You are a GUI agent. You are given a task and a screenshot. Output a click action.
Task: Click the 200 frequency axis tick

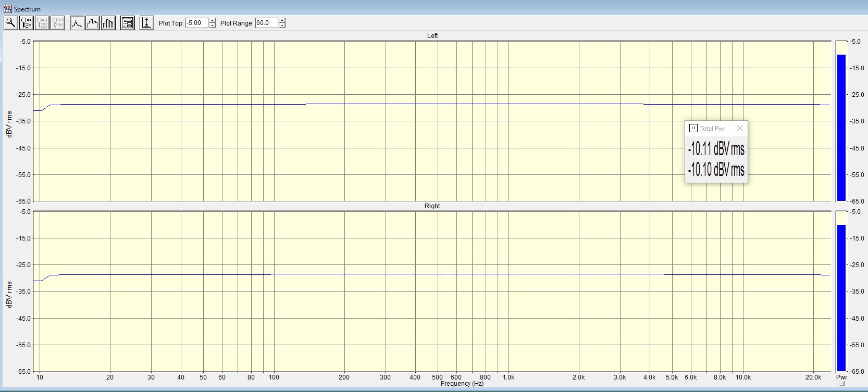(344, 377)
